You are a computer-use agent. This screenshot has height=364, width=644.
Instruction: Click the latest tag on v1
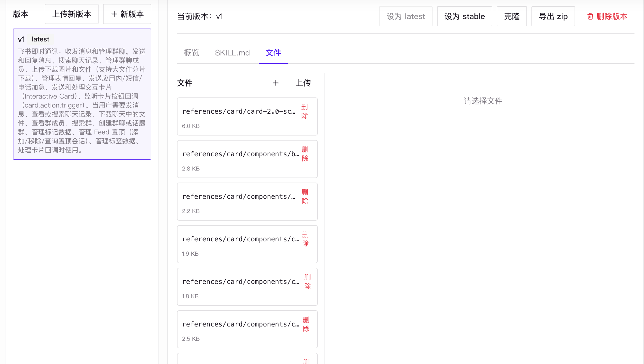point(41,39)
